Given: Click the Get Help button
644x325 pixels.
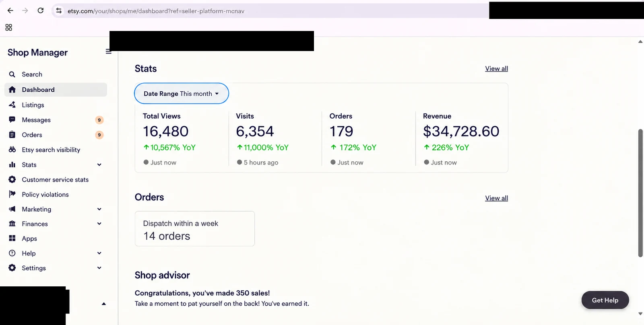Looking at the screenshot, I should (x=605, y=300).
